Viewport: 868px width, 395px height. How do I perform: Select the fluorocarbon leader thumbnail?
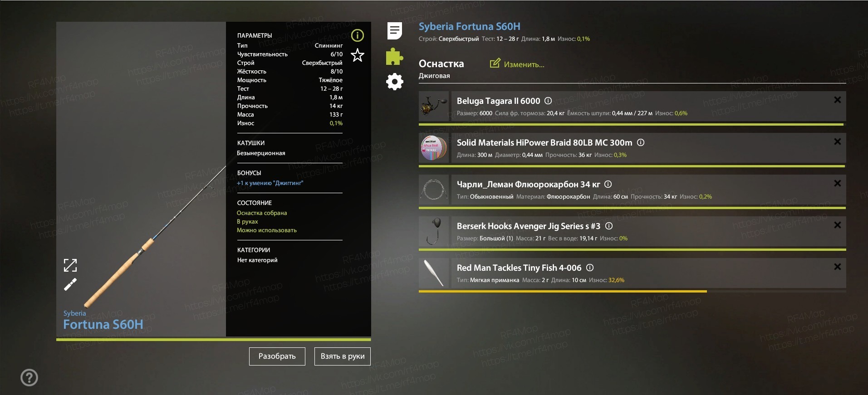(434, 190)
